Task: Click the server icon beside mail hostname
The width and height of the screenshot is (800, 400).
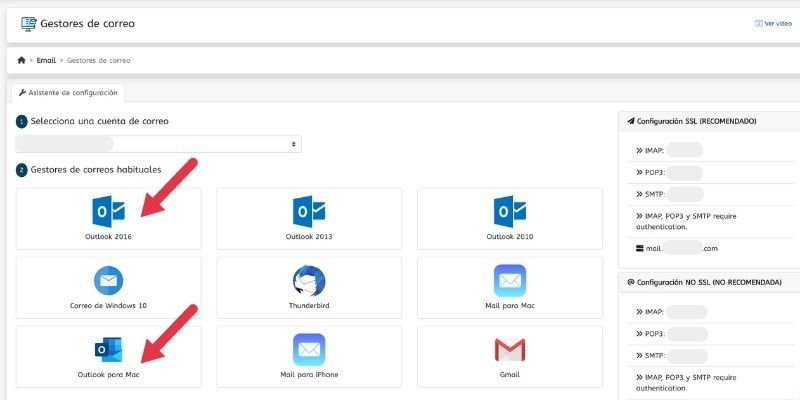Action: (640, 248)
